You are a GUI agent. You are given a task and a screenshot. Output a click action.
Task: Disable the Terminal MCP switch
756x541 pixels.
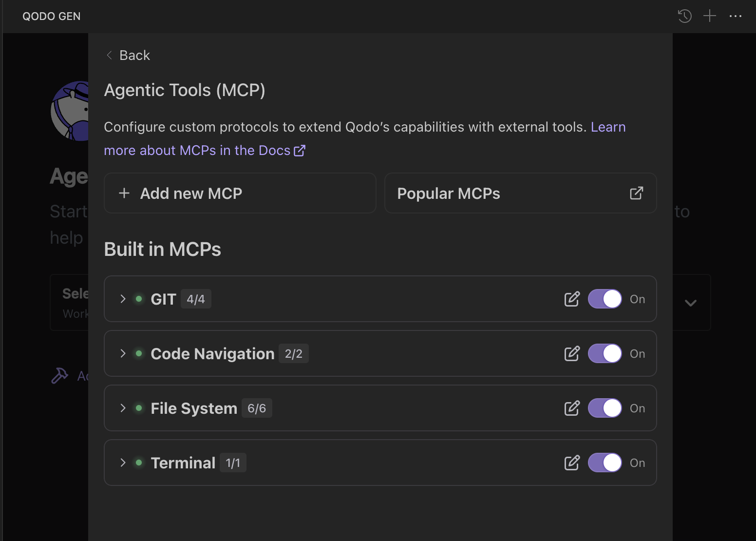tap(605, 463)
